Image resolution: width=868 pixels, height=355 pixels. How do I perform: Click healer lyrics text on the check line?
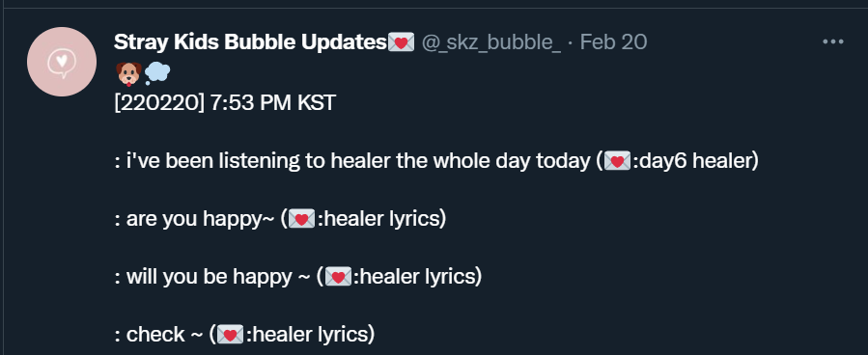pyautogui.click(x=310, y=335)
